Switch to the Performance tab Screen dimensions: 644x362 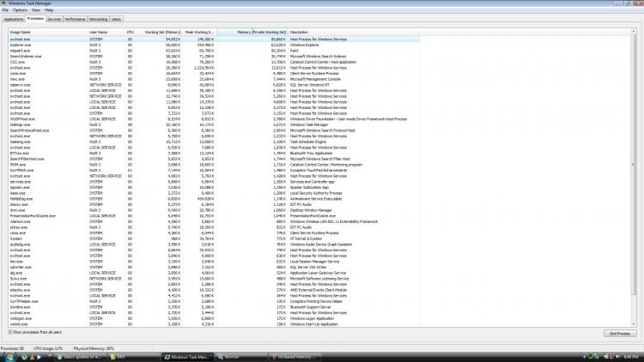(x=75, y=19)
